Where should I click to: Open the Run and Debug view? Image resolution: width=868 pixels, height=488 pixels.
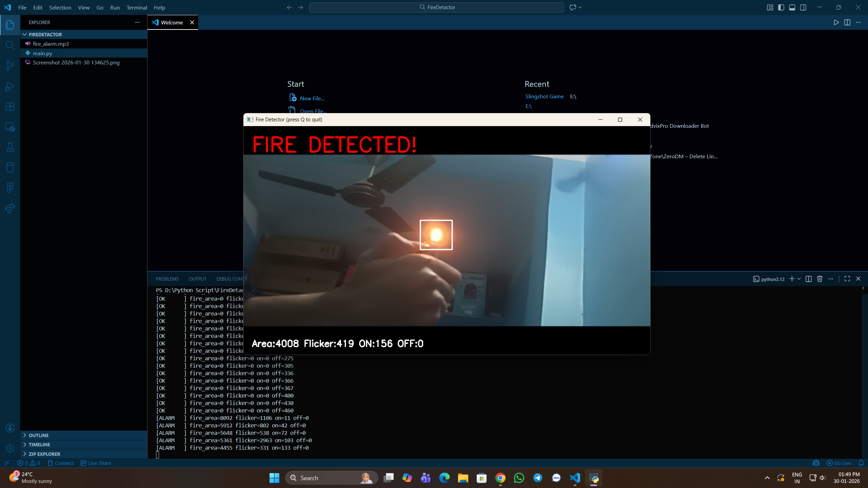[x=10, y=86]
